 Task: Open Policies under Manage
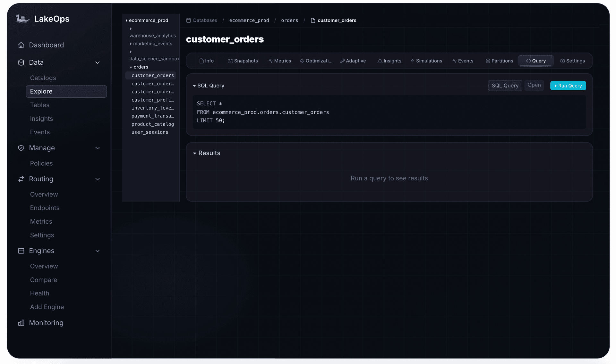(x=41, y=163)
